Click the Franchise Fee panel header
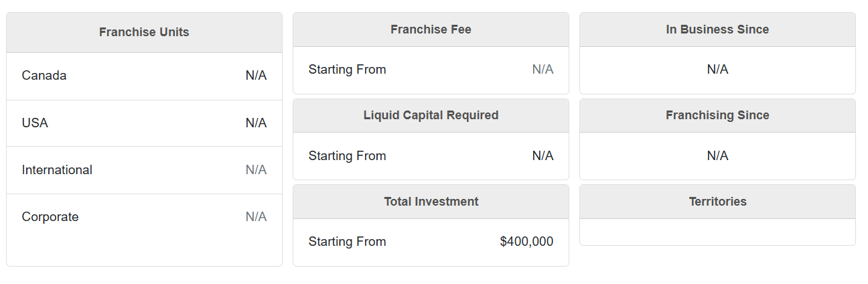 tap(431, 29)
